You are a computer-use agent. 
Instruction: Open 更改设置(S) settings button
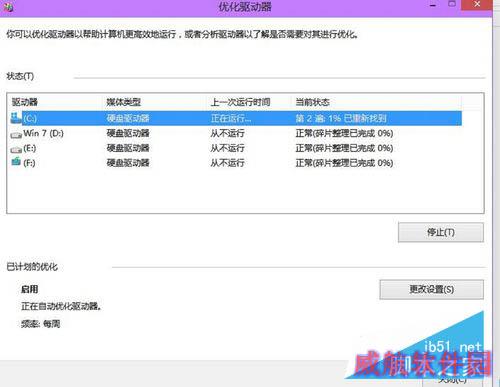(x=431, y=289)
